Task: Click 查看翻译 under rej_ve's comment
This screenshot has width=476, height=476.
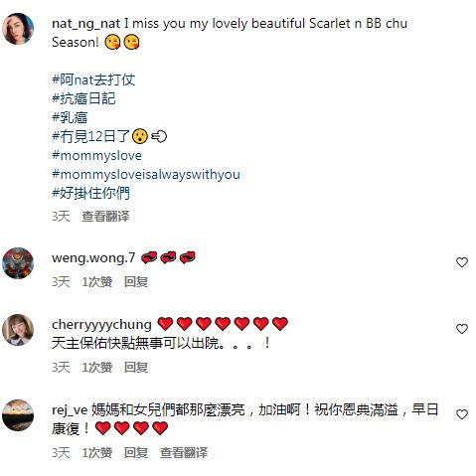Action: (x=184, y=453)
